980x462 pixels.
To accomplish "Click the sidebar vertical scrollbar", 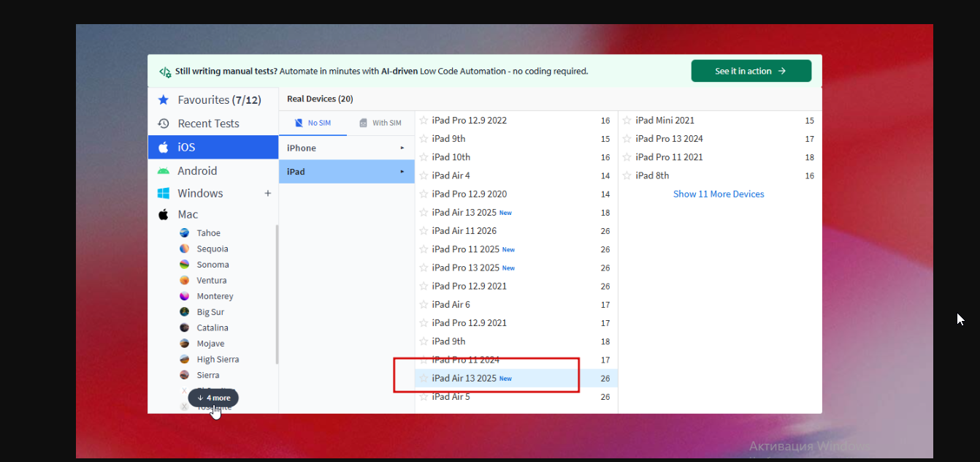I will (277, 295).
